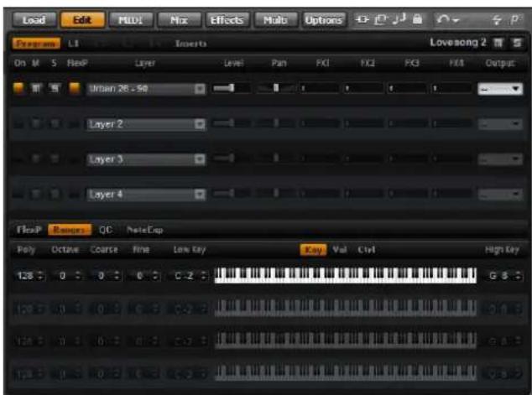The image size is (532, 395).
Task: Solo Layer 3
Action: pos(55,159)
